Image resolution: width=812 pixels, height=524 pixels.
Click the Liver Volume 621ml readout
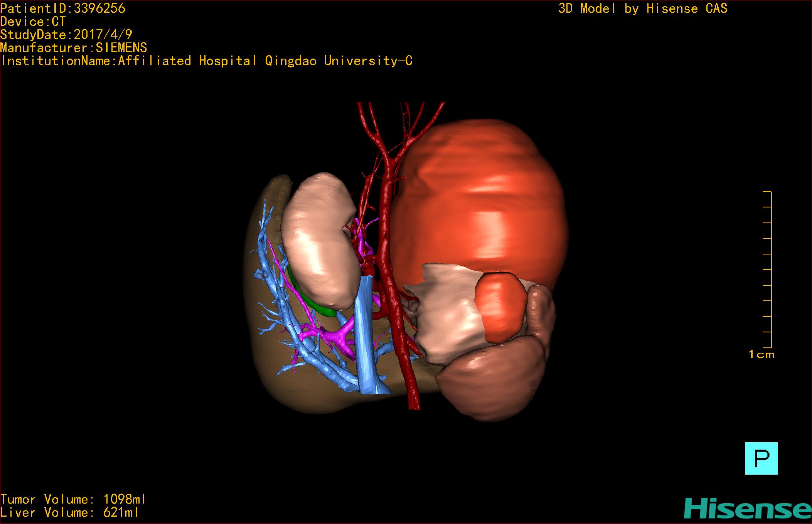click(x=69, y=512)
